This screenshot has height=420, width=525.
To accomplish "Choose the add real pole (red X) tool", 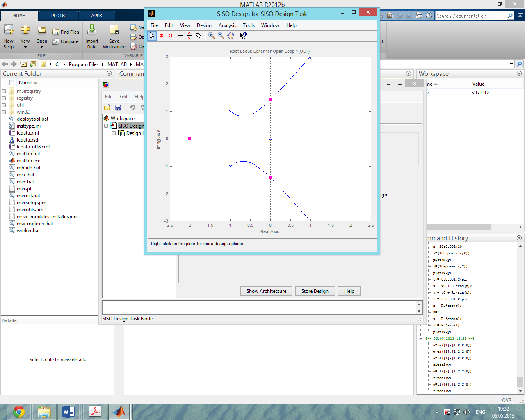I will (x=162, y=36).
